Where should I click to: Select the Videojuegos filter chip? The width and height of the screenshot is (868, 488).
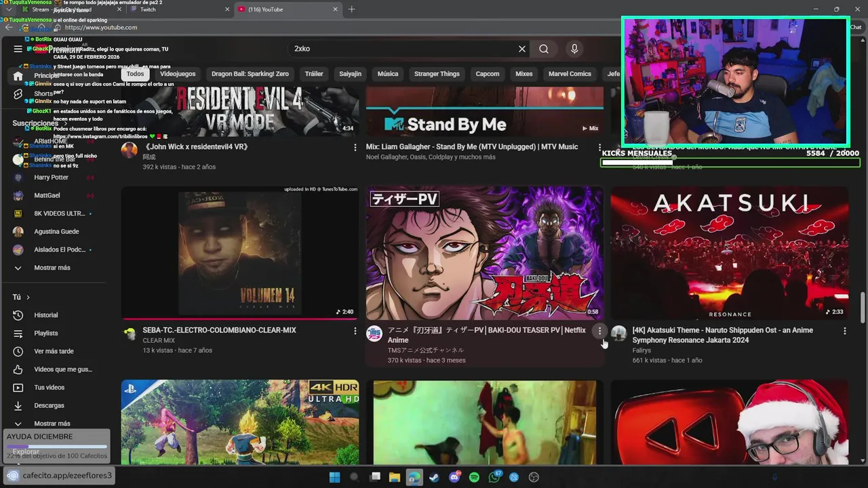178,74
